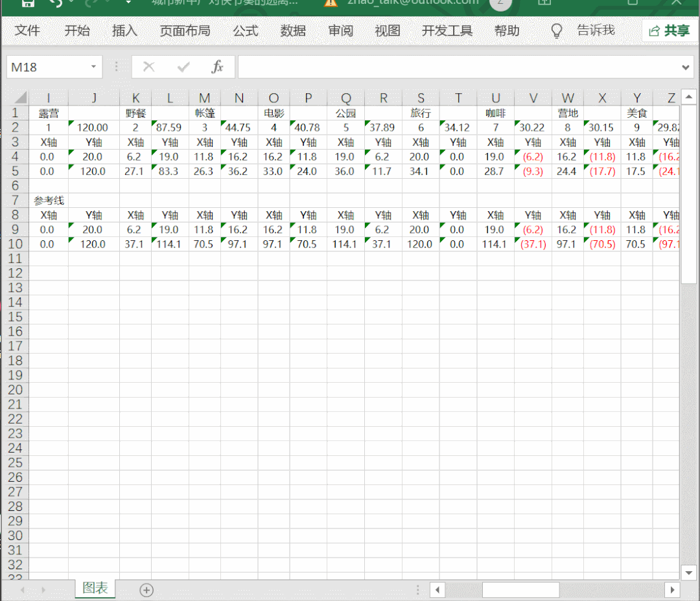Click the formula bar Enter checkmark icon

183,67
